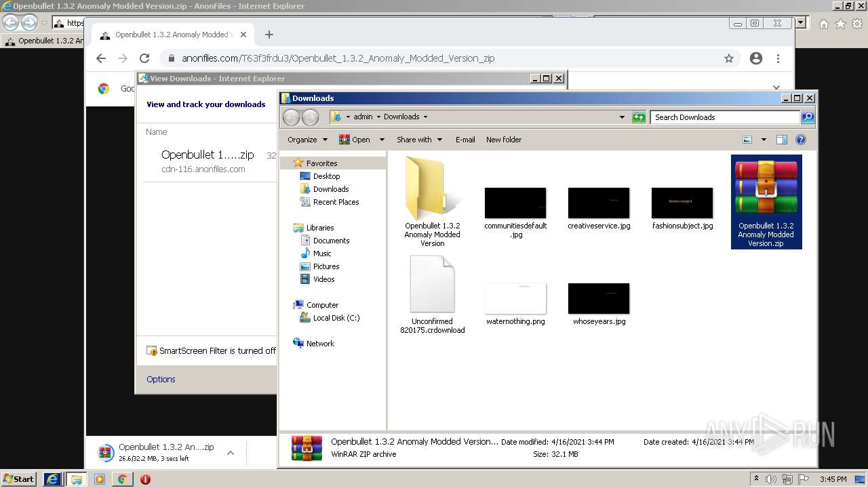Select Recent Places in navigation pane
This screenshot has width=868, height=488.
click(x=336, y=202)
